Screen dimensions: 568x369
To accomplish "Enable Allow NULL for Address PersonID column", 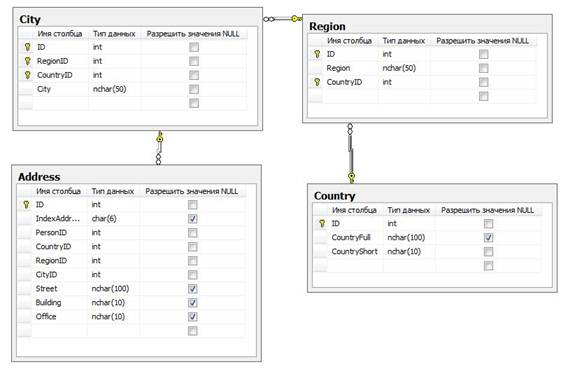I will pos(192,233).
